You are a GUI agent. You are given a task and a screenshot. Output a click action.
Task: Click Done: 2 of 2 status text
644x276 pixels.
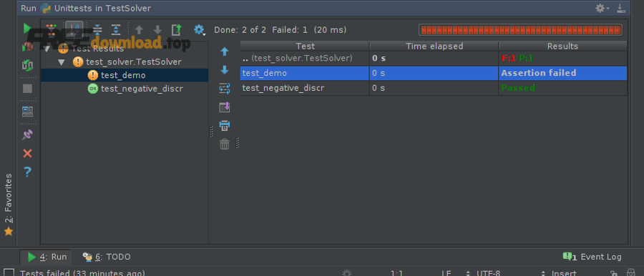240,30
